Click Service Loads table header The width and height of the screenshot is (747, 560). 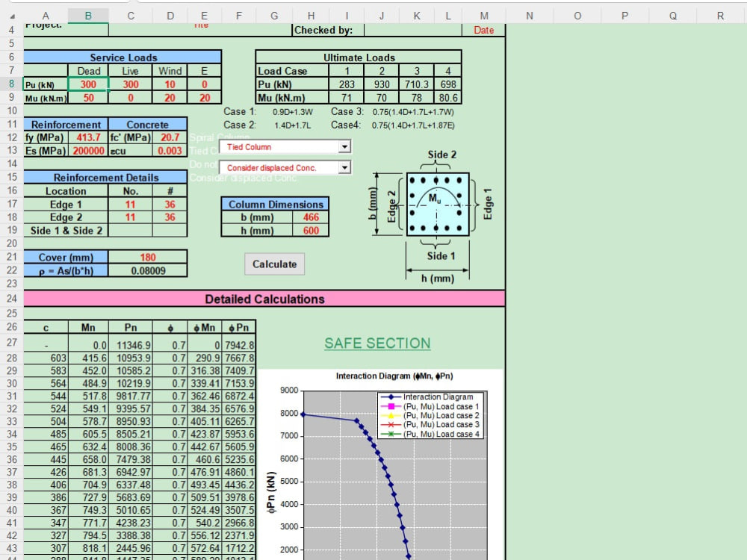coord(123,57)
